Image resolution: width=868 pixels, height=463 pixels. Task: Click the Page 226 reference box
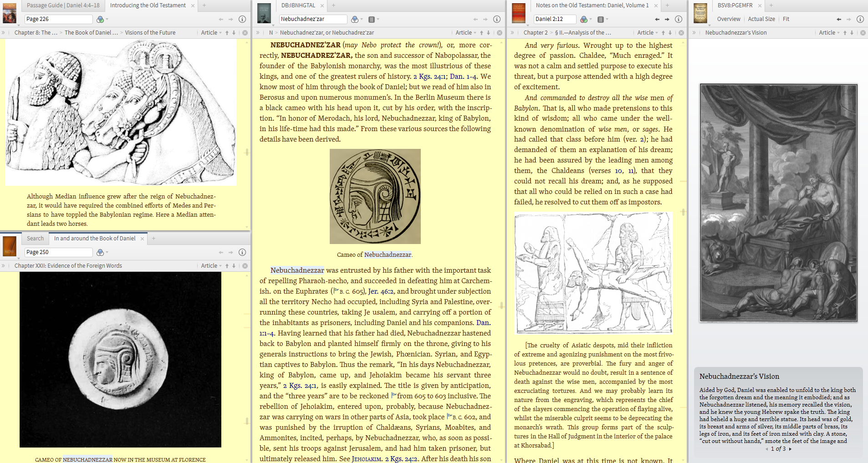59,19
